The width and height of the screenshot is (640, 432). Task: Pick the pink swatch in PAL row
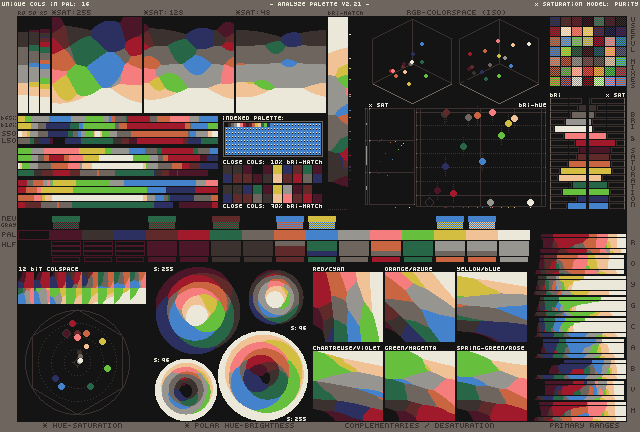386,235
